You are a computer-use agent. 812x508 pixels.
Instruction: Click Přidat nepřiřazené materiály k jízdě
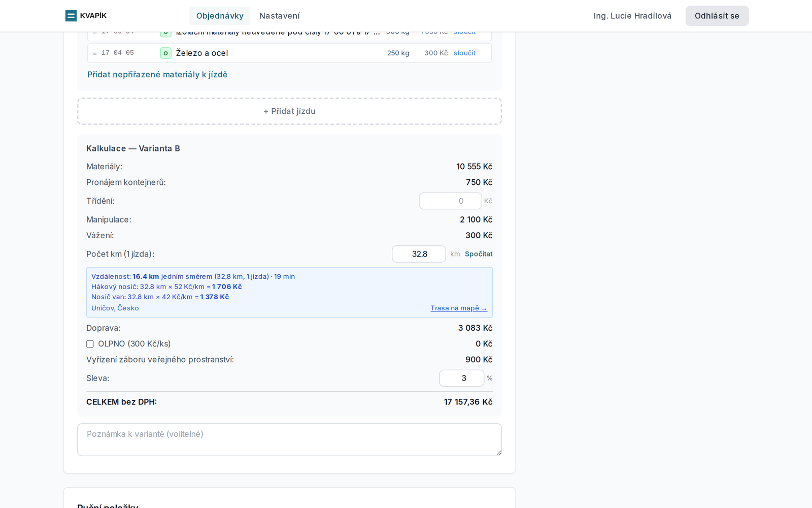157,75
